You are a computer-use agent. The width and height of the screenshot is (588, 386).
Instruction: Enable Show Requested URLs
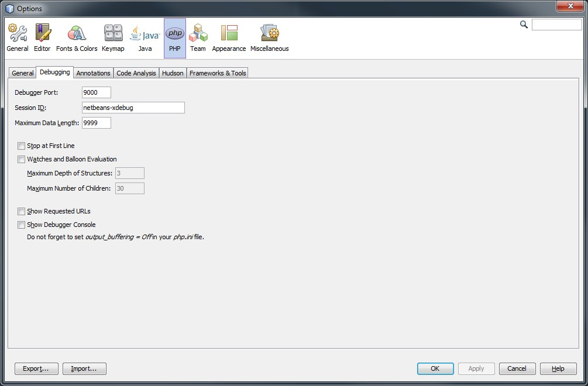coord(22,212)
